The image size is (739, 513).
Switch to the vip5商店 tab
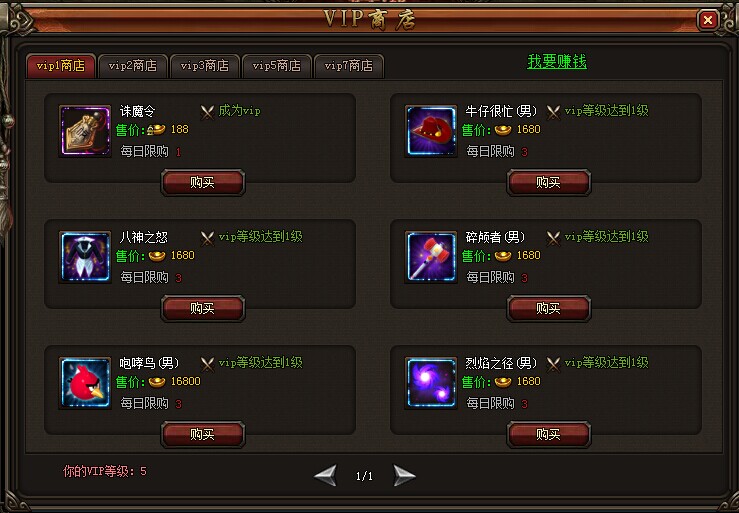(277, 66)
